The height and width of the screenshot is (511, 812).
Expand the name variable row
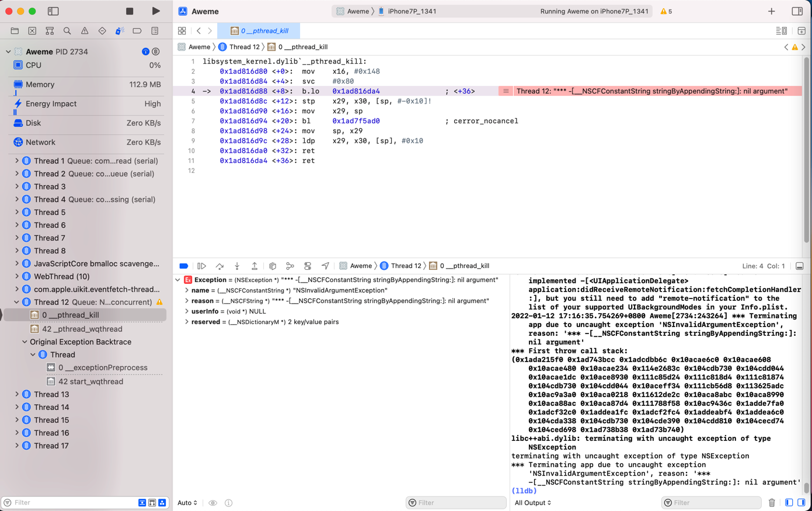187,290
